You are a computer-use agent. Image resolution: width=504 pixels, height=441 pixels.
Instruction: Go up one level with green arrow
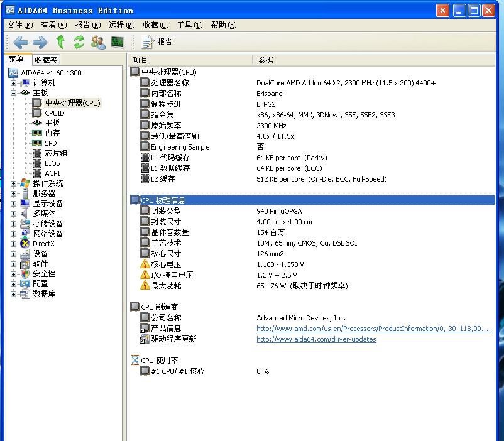click(x=60, y=42)
